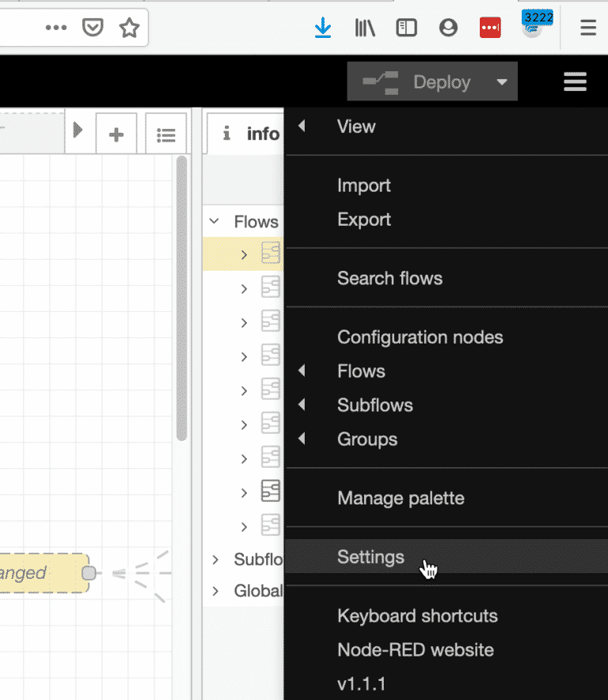Select the yellow 'anged' node on canvas

43,573
